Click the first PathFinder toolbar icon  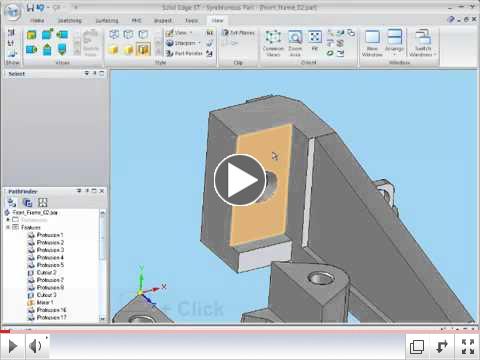12,202
